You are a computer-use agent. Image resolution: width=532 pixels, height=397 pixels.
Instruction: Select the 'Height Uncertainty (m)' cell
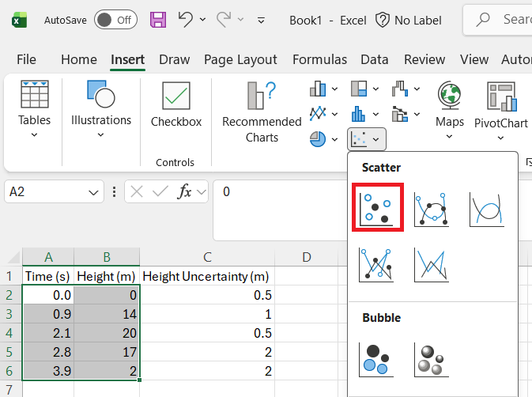(207, 276)
